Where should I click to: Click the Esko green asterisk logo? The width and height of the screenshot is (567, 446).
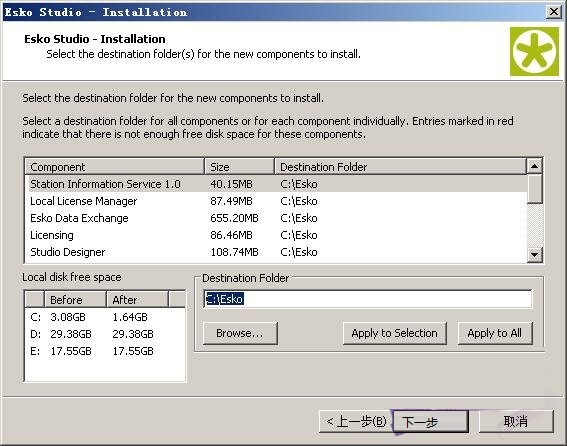534,51
